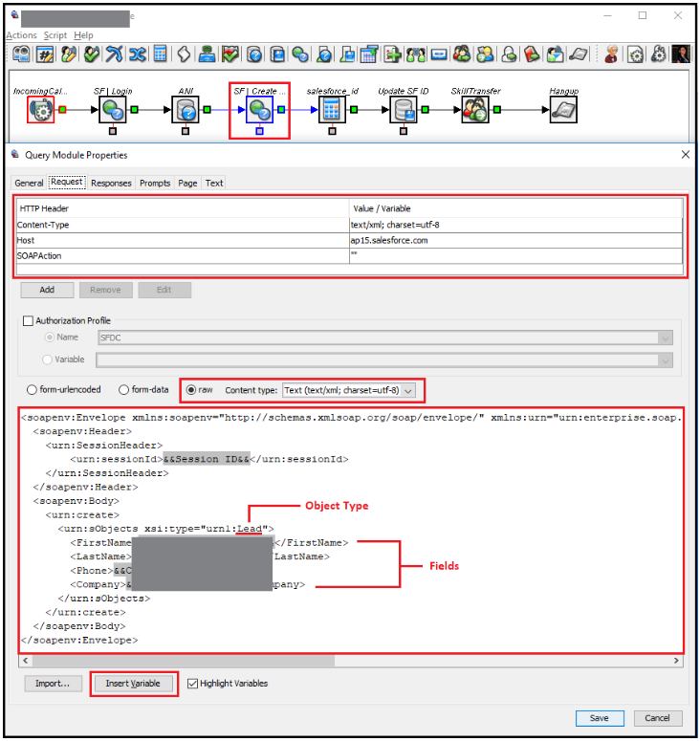Switch to the General tab
This screenshot has height=741, width=700.
point(29,183)
